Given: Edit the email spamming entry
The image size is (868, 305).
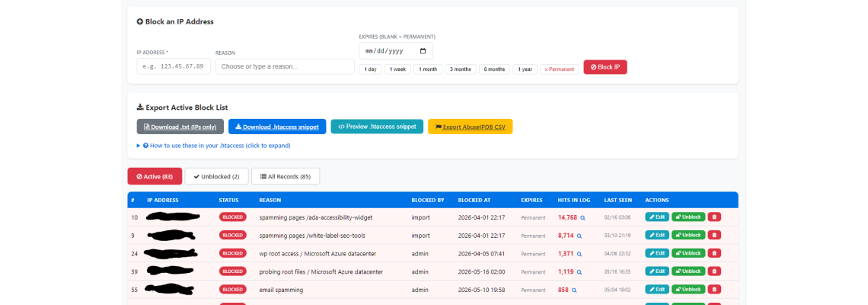Looking at the screenshot, I should pos(657,290).
